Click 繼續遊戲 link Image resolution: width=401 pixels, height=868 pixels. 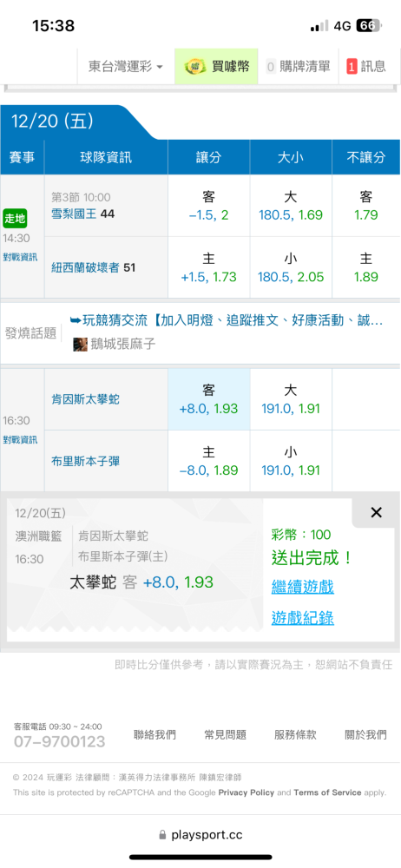(x=302, y=587)
